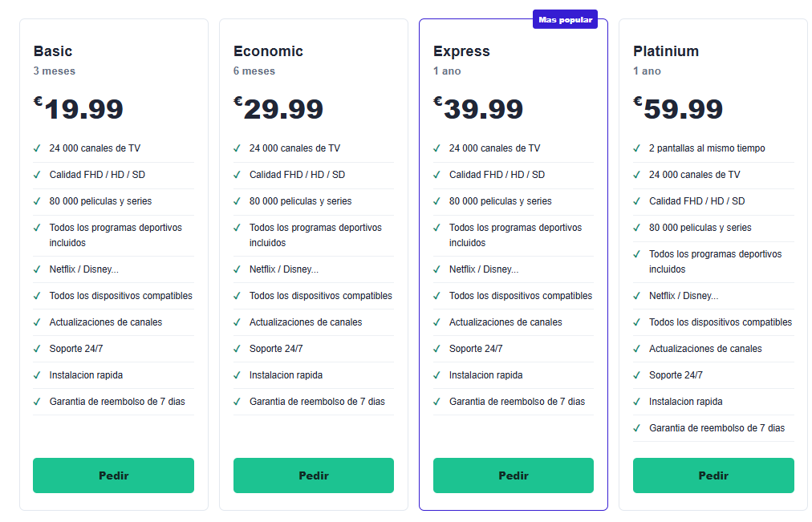Click the Platinium plan heading

click(666, 51)
